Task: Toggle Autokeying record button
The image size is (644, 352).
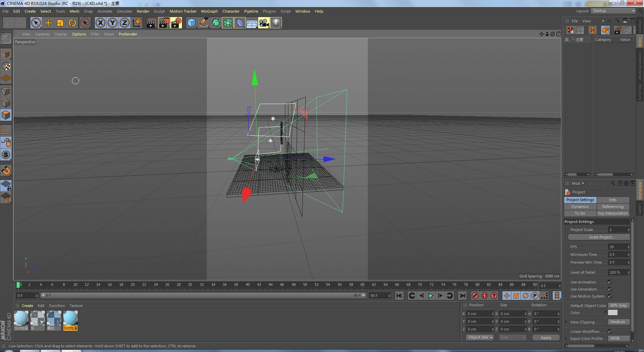Action: pos(484,296)
